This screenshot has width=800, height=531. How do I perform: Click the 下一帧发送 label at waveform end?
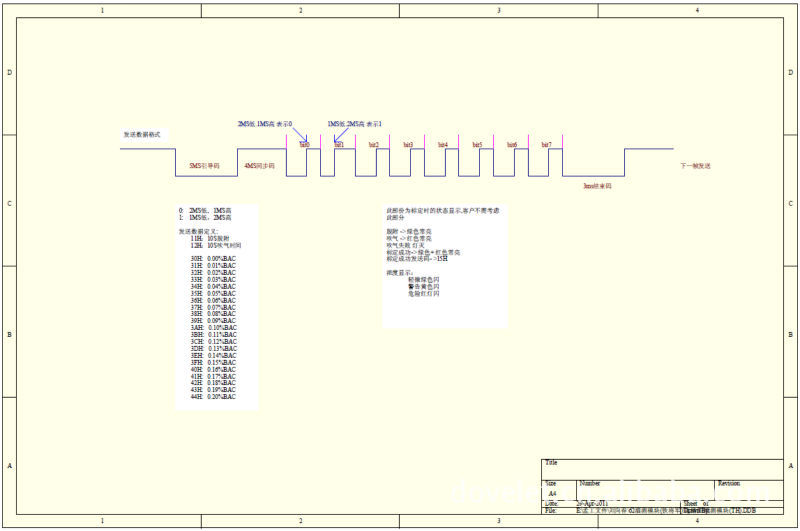tap(696, 166)
